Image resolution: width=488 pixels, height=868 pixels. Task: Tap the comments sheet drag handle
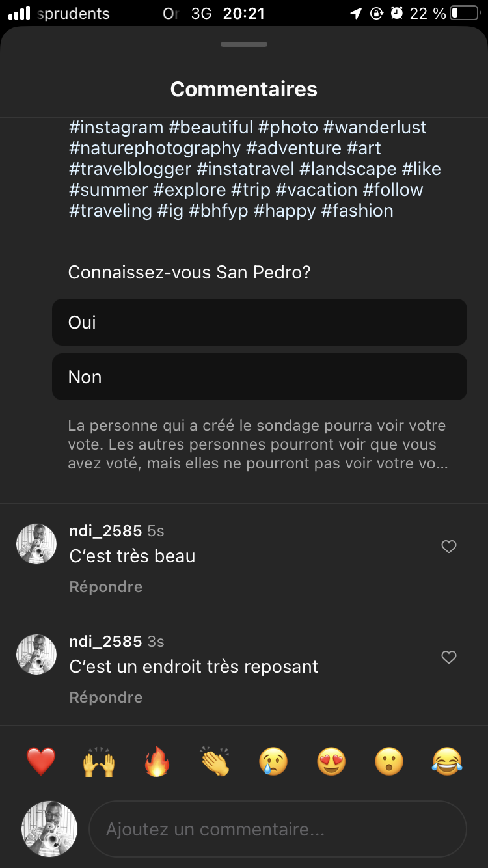point(244,44)
